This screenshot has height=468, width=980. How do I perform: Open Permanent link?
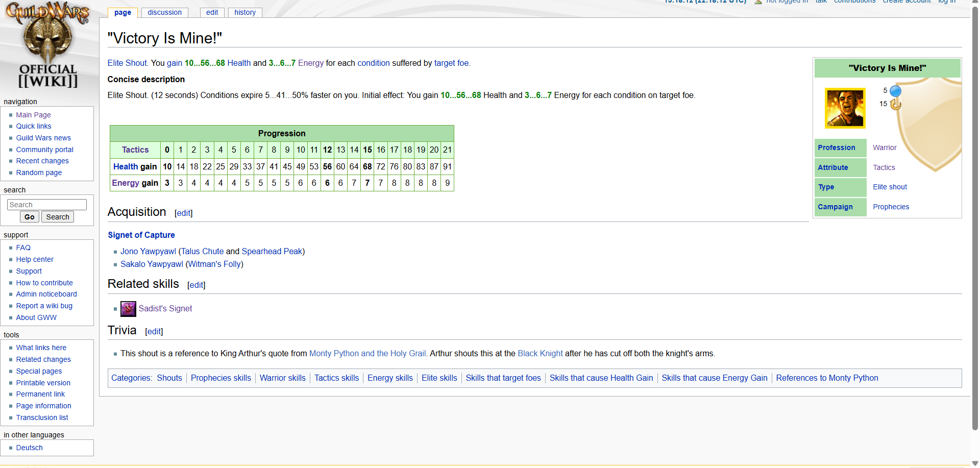click(x=40, y=394)
